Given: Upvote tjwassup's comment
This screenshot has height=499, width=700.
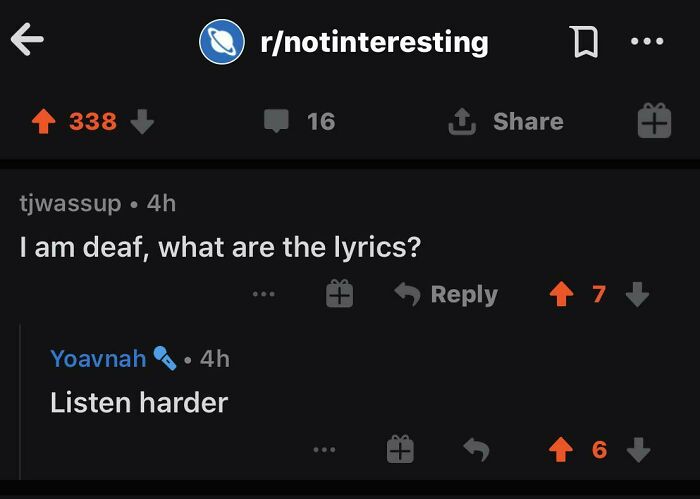Looking at the screenshot, I should pos(561,295).
